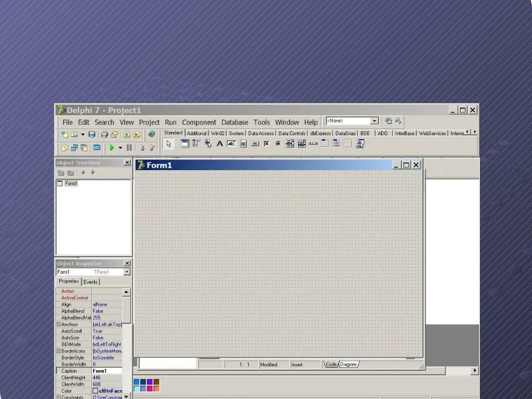The width and height of the screenshot is (532, 399).
Task: Select the PopupMenu component icon
Action: (x=208, y=144)
